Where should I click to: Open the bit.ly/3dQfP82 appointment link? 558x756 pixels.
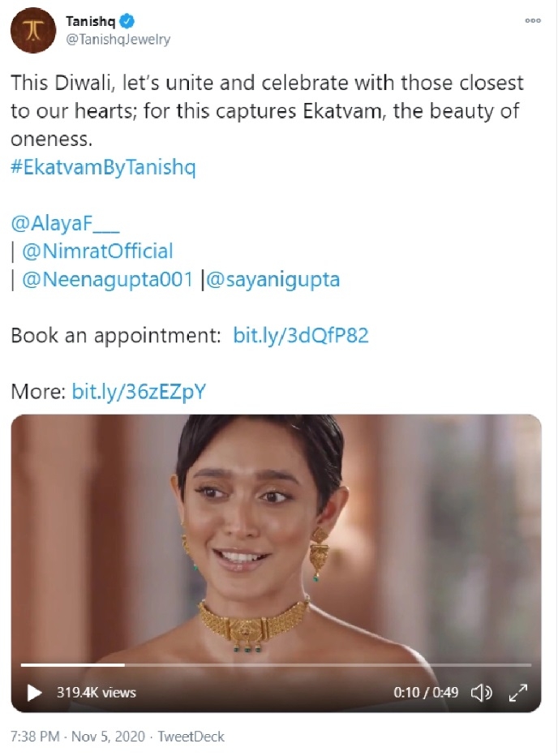tap(300, 335)
